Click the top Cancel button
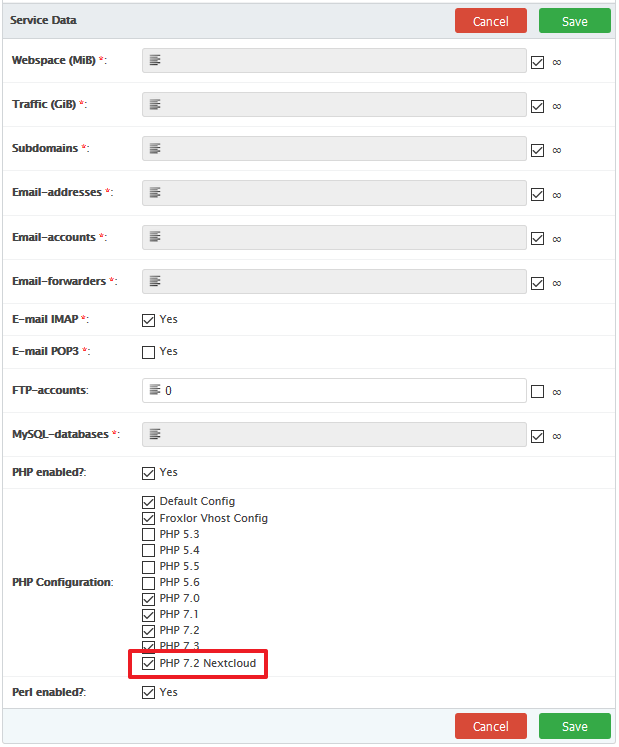The image size is (619, 747). 490,21
